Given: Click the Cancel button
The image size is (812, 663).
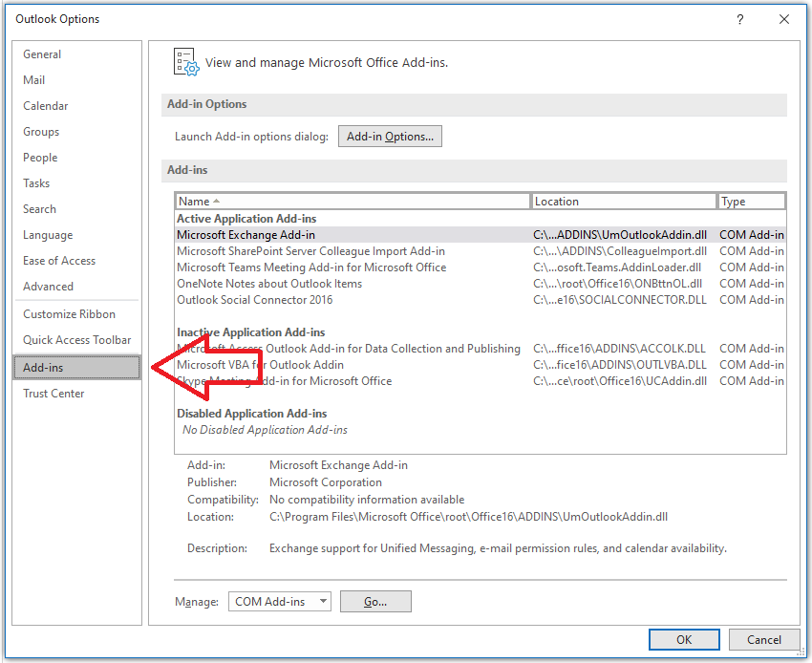Looking at the screenshot, I should (764, 640).
